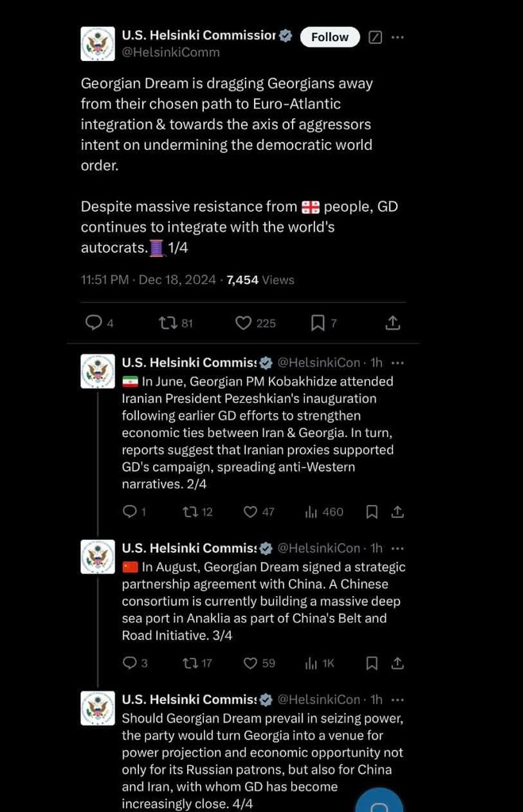Reply to the Iran 2/4 tweet

[134, 512]
